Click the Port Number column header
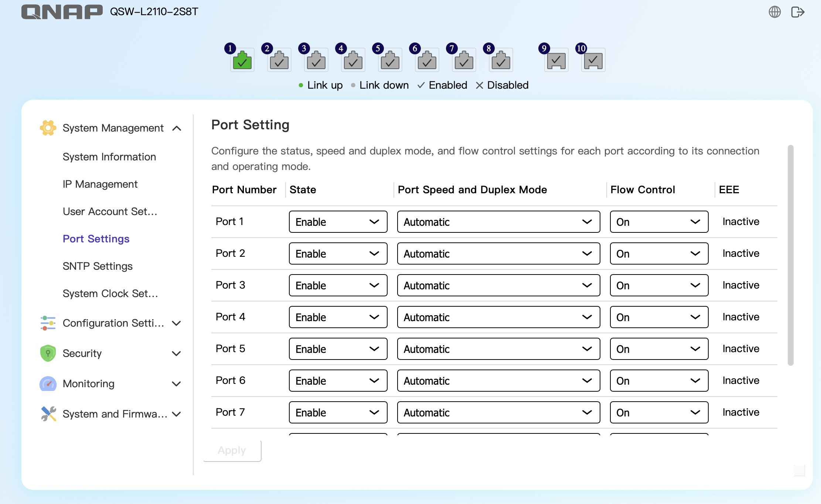The height and width of the screenshot is (504, 821). 244,190
